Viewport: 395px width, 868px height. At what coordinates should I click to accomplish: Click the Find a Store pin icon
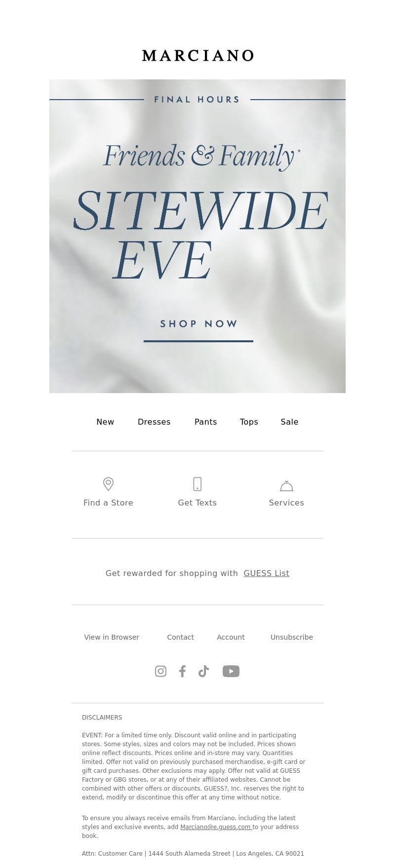[x=108, y=484]
